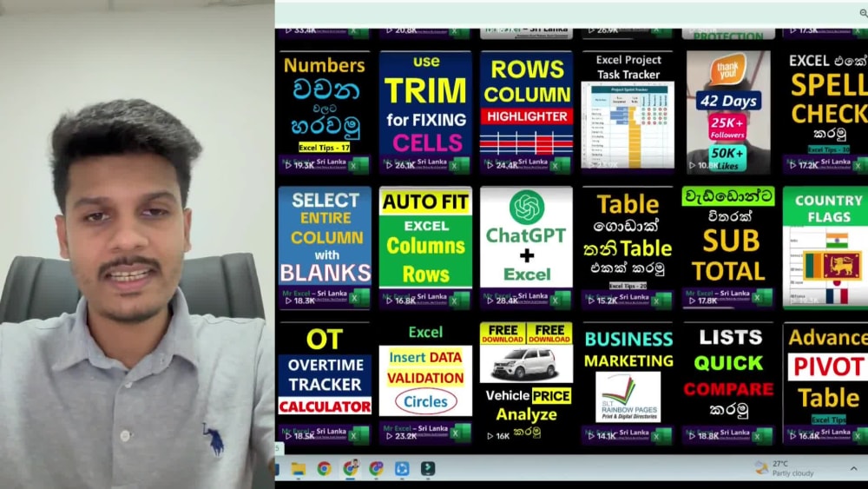Open the LISTS QUICK COMPARE video
This screenshot has width=868, height=489.
(x=728, y=383)
